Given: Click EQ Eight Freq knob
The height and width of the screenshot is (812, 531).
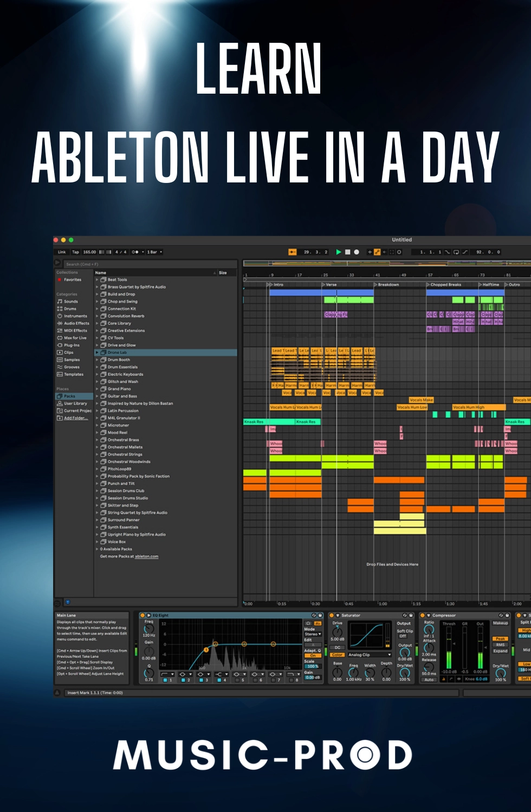Looking at the screenshot, I should point(148,628).
